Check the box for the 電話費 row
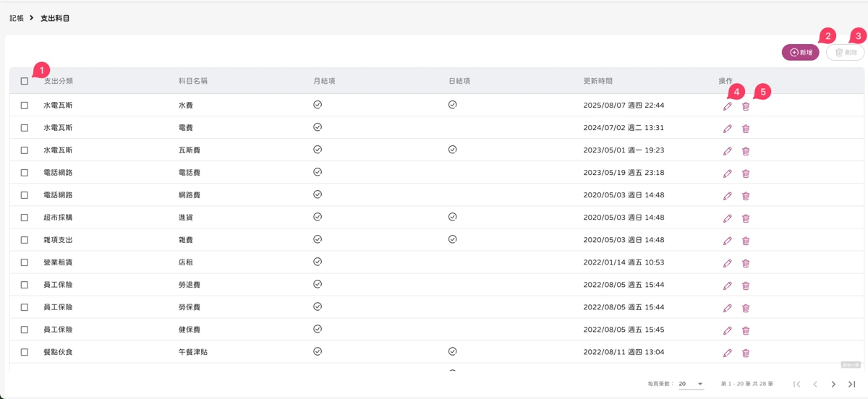Screen dimensions: 868x399 pos(25,173)
